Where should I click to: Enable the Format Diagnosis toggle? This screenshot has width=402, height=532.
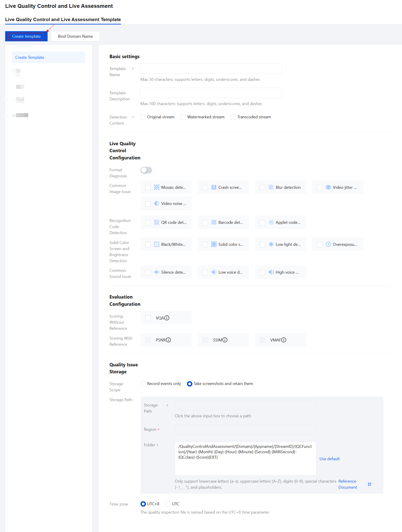tap(146, 170)
